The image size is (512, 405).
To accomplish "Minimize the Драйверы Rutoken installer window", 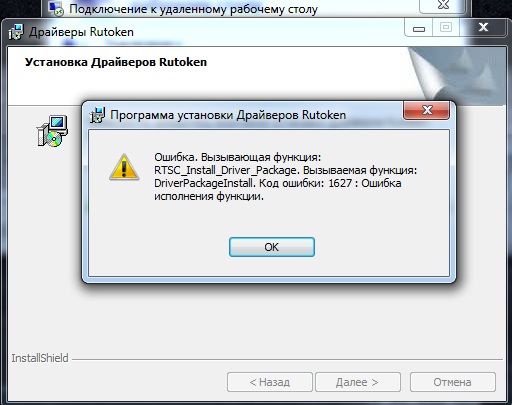I will point(419,28).
